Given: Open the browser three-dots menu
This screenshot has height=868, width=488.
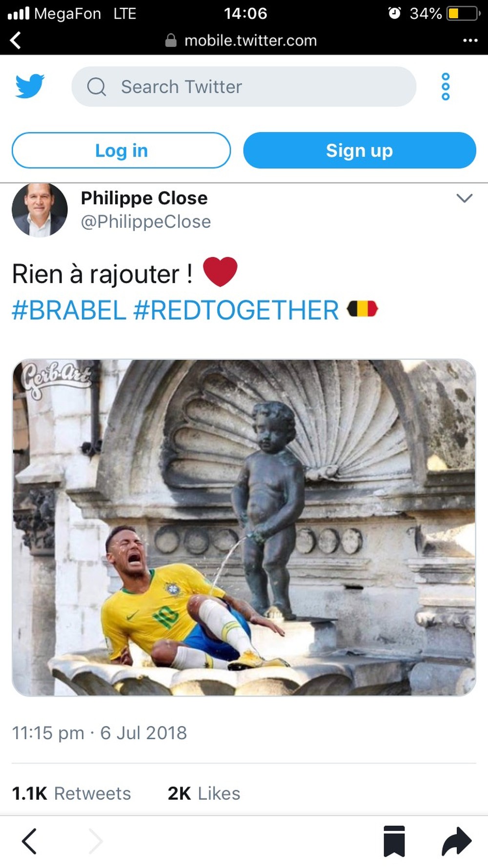Looking at the screenshot, I should click(470, 40).
